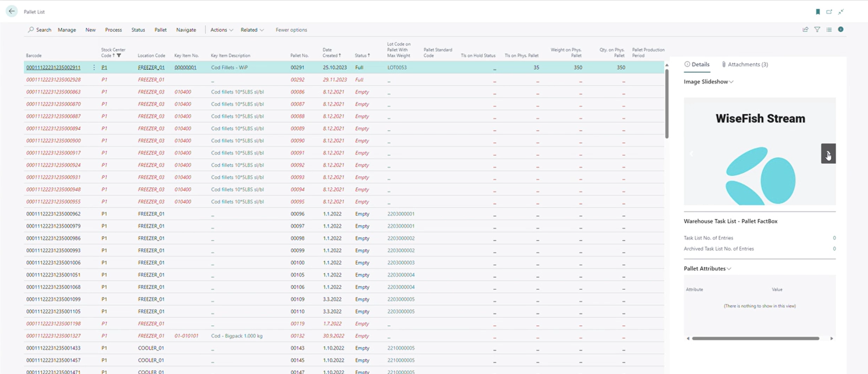This screenshot has height=374, width=868.
Task: Click the share icon in toolbar
Action: coord(805,29)
